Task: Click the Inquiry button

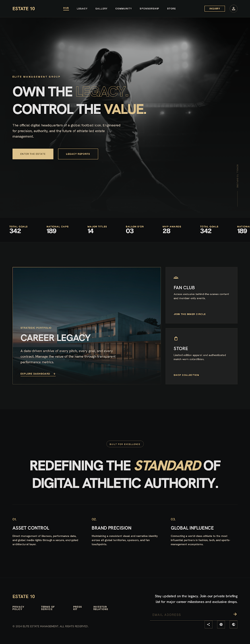Action: (x=215, y=8)
